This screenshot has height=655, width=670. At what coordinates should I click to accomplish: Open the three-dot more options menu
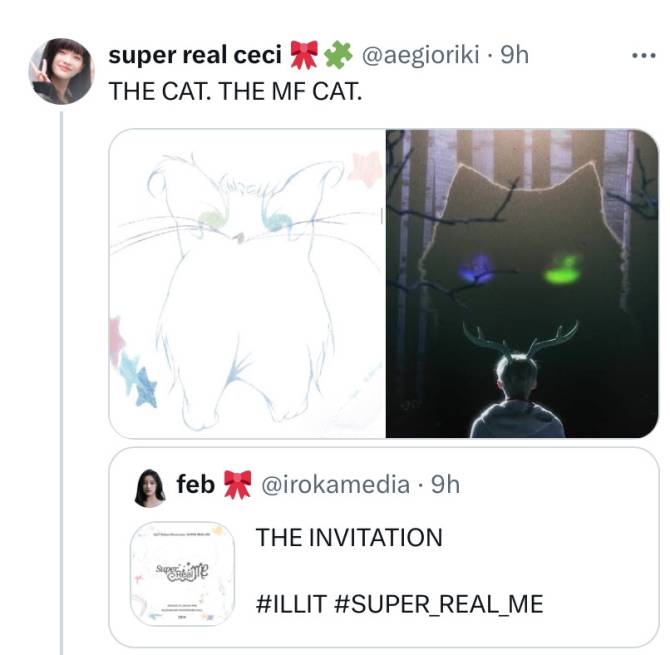(644, 55)
